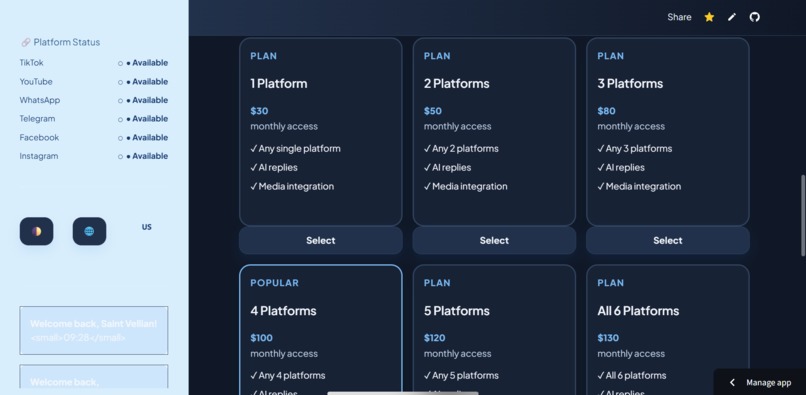Click the Any 2 platforms feature line
The width and height of the screenshot is (806, 395).
461,149
